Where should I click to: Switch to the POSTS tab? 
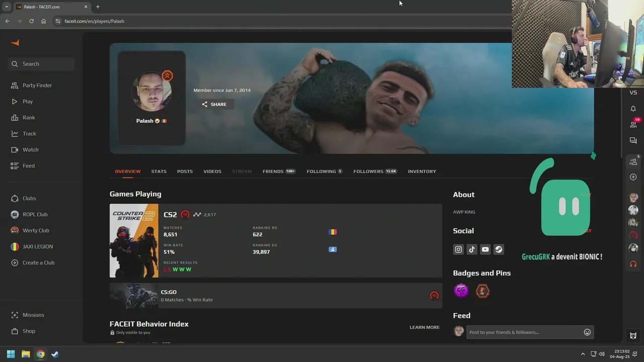coord(185,171)
